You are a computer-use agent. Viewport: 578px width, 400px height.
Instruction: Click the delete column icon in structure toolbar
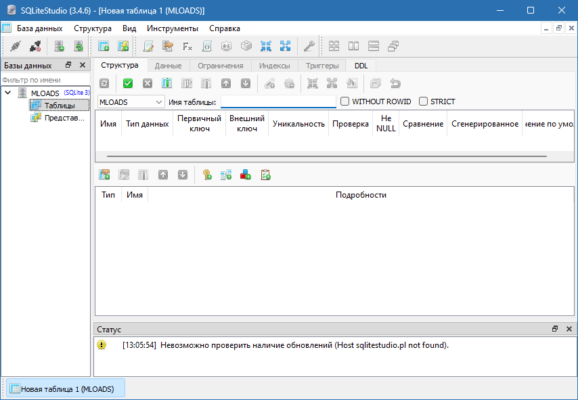click(206, 84)
